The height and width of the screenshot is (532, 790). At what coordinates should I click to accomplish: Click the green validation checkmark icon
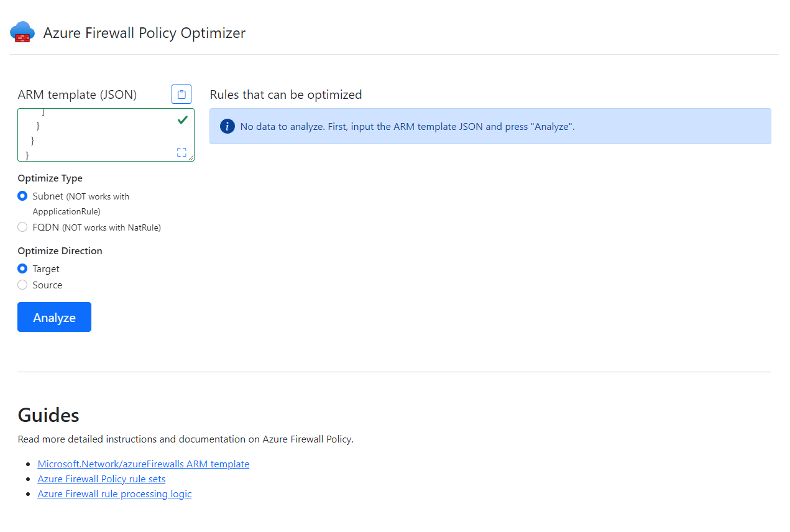click(182, 120)
